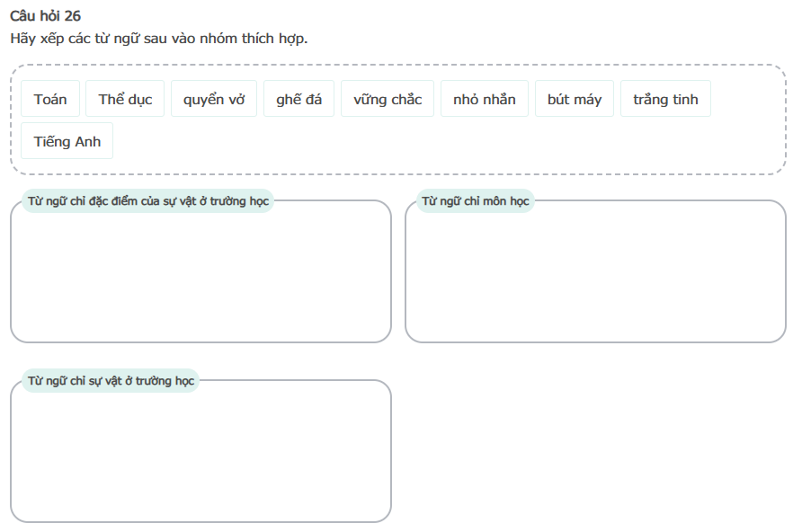The width and height of the screenshot is (793, 532).
Task: Click inside the empty 'sự vật ở trường học' drop box
Action: (x=200, y=458)
